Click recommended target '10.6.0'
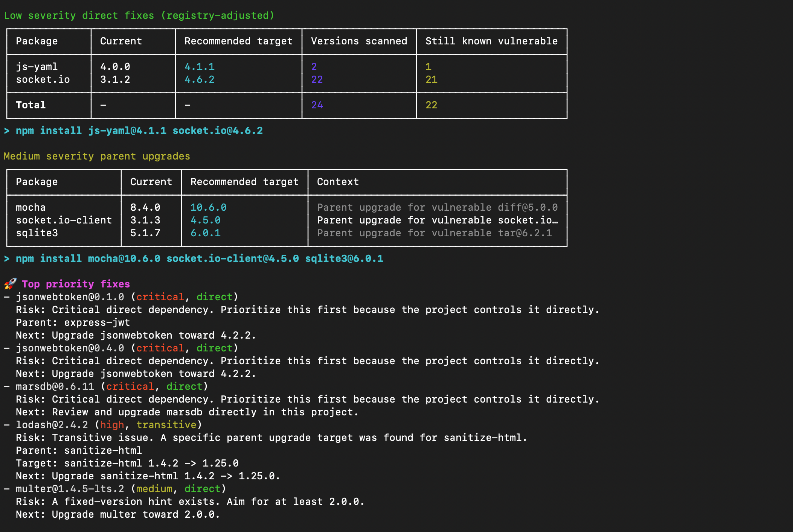The image size is (793, 532). click(209, 207)
